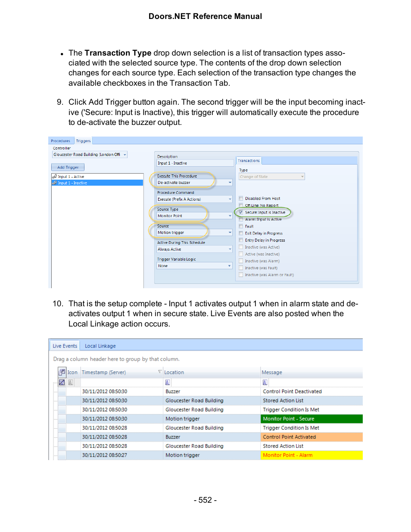Click the Timestamp filter row cell
This screenshot has width=411, height=532.
click(121, 382)
